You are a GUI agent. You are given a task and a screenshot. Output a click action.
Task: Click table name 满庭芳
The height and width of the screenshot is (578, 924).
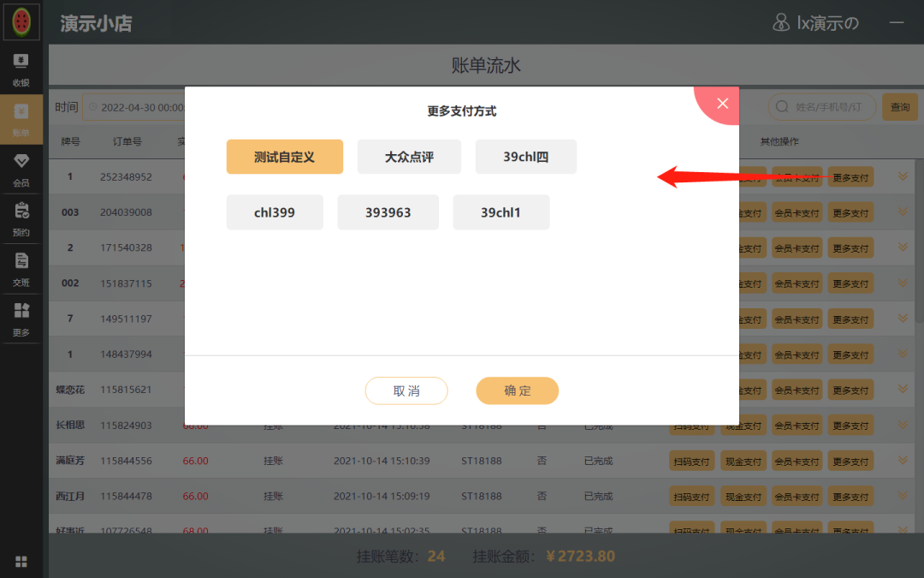click(x=70, y=460)
